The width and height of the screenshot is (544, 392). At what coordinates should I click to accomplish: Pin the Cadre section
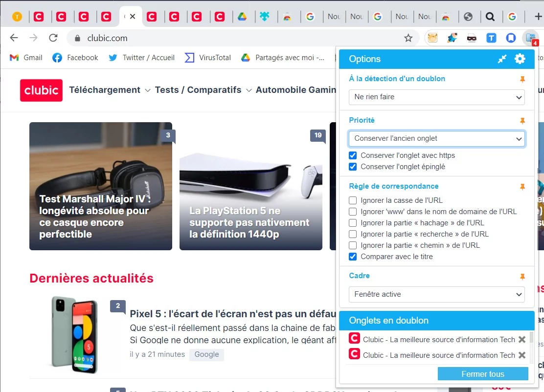pyautogui.click(x=522, y=276)
